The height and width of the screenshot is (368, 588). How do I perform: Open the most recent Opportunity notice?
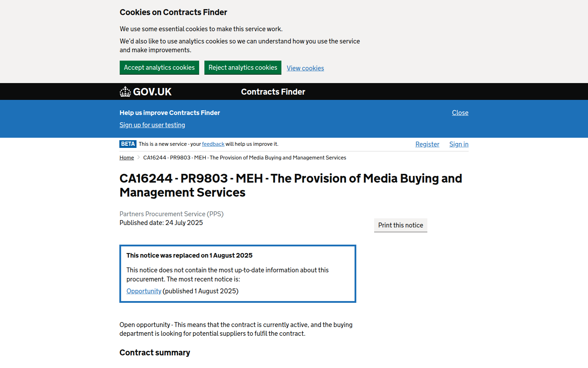pos(144,291)
